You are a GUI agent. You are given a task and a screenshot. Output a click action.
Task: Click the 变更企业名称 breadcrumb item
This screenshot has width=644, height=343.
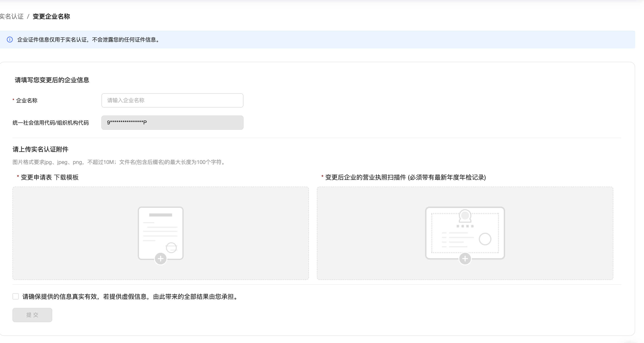pyautogui.click(x=51, y=16)
